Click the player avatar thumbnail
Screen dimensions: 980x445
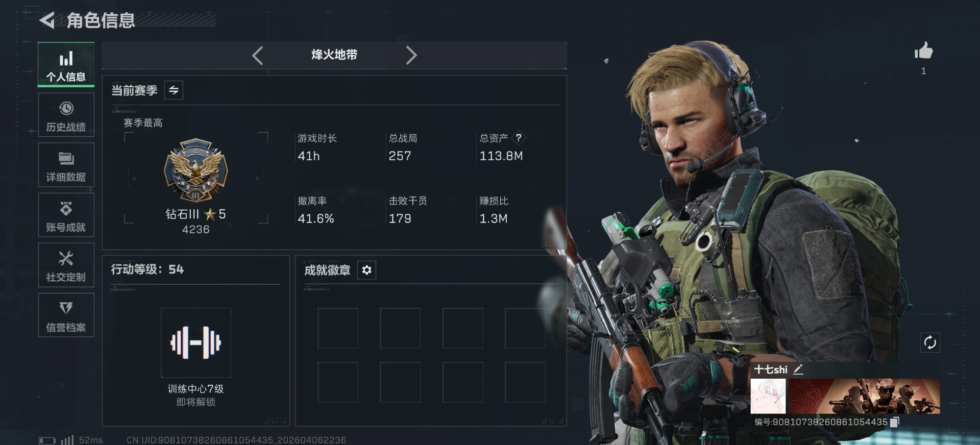pos(768,396)
